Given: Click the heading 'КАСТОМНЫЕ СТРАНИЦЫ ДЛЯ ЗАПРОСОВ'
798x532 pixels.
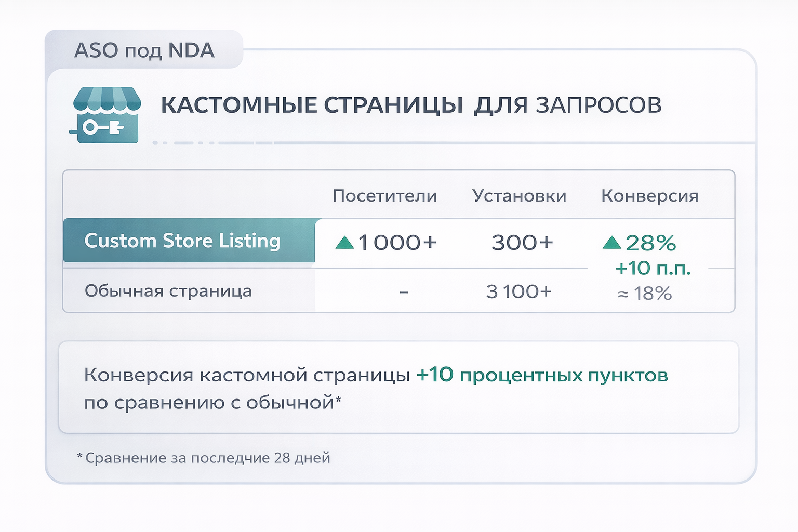Looking at the screenshot, I should point(411,105).
